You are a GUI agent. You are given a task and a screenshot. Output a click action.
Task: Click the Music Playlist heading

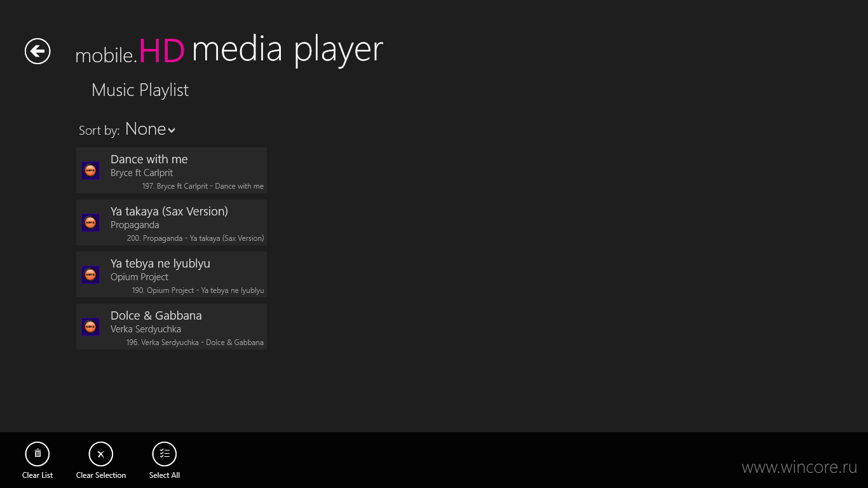click(x=140, y=90)
